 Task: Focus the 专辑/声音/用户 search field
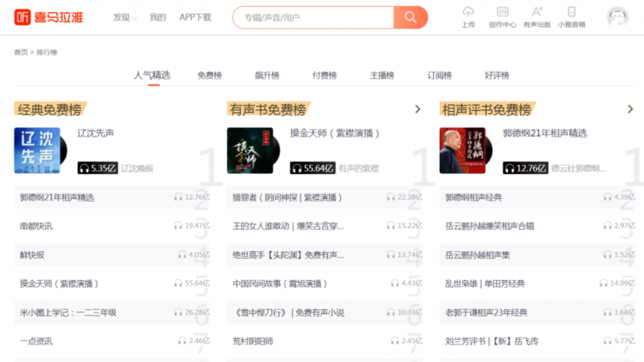[x=313, y=17]
